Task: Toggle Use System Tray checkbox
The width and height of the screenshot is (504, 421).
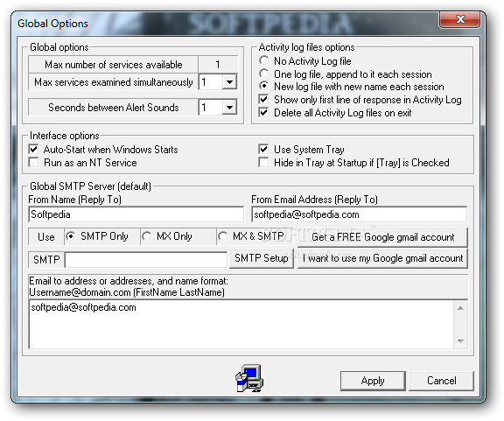Action: (x=263, y=149)
